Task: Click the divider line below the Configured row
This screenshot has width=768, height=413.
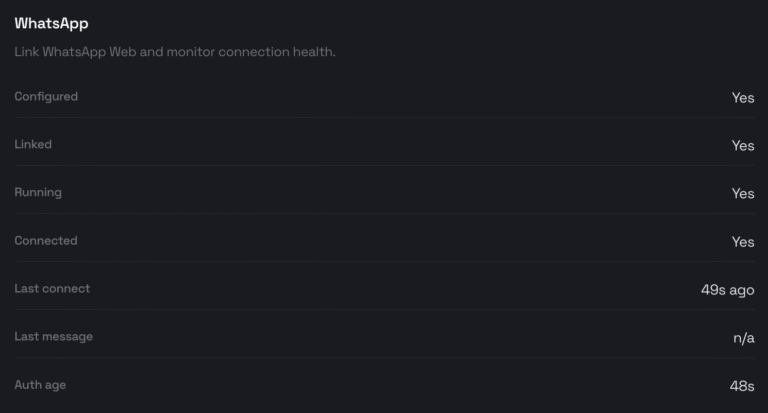Action: 384,118
